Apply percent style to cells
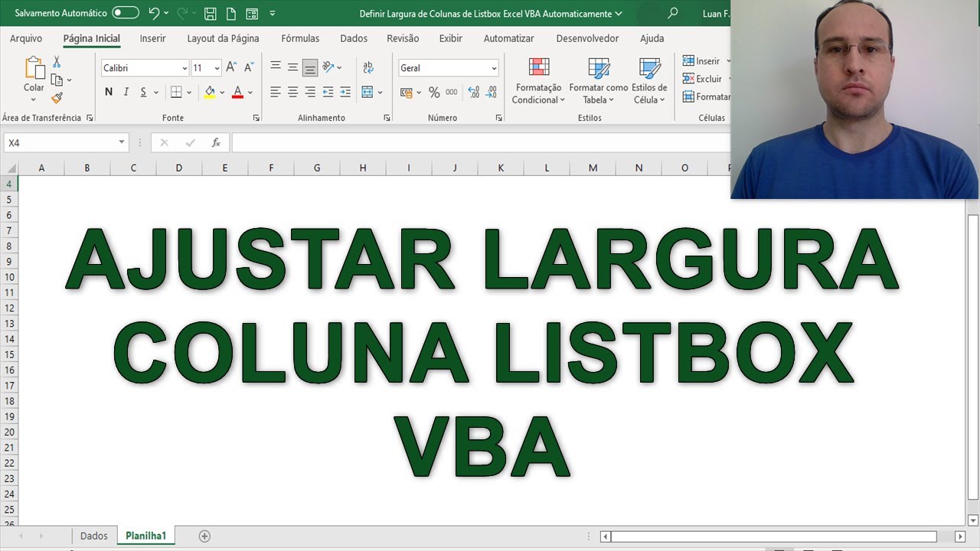980x551 pixels. tap(434, 92)
